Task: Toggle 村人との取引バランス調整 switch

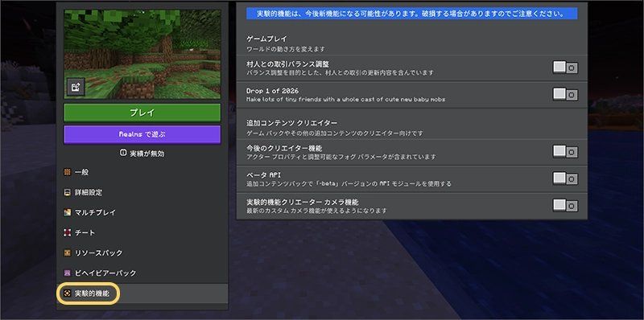Action: pos(566,68)
